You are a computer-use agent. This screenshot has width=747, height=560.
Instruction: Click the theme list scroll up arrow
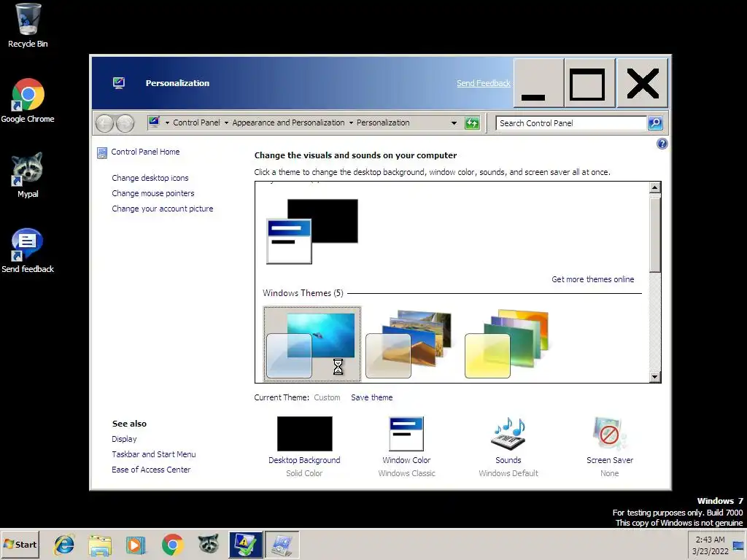(x=654, y=187)
